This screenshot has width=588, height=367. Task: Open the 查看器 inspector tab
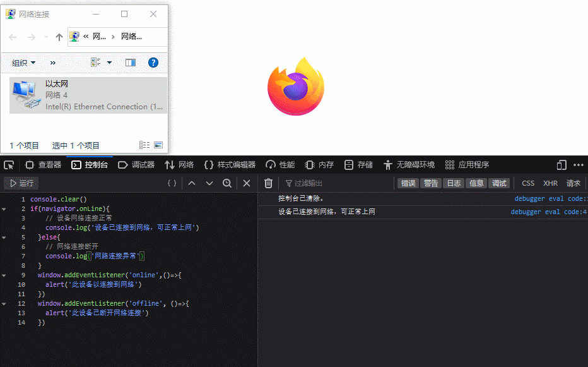click(43, 165)
